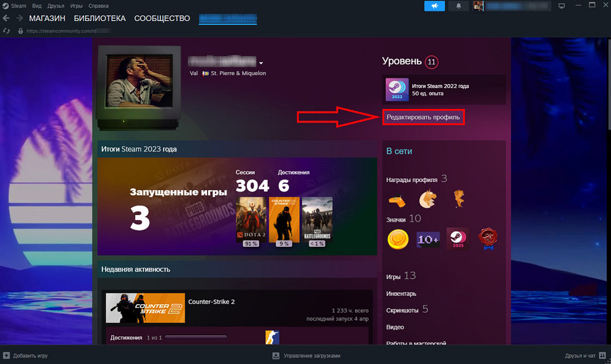The image size is (611, 364).
Task: Click the sessions count 304
Action: pyautogui.click(x=252, y=186)
